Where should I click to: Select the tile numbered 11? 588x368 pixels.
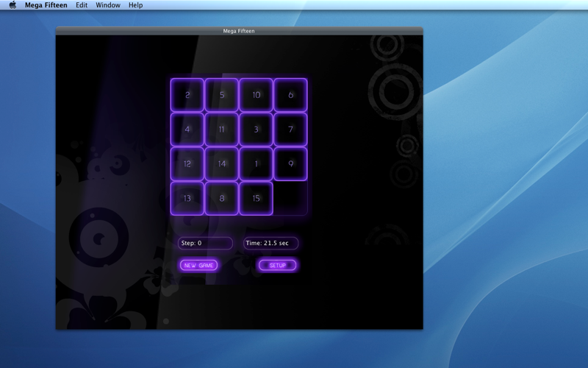[222, 130]
